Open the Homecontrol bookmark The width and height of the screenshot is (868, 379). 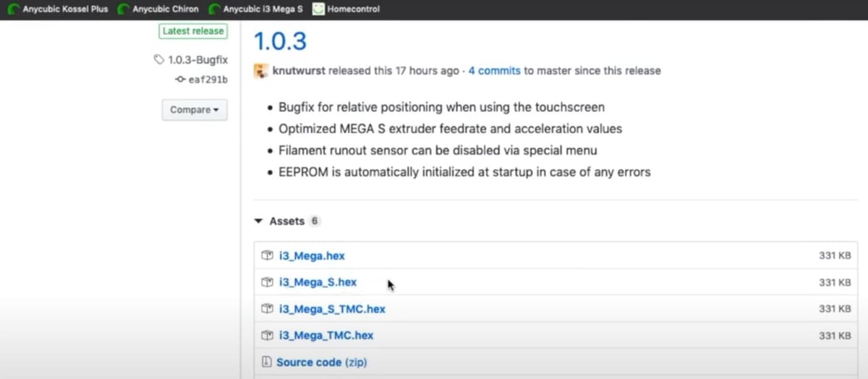click(x=346, y=9)
